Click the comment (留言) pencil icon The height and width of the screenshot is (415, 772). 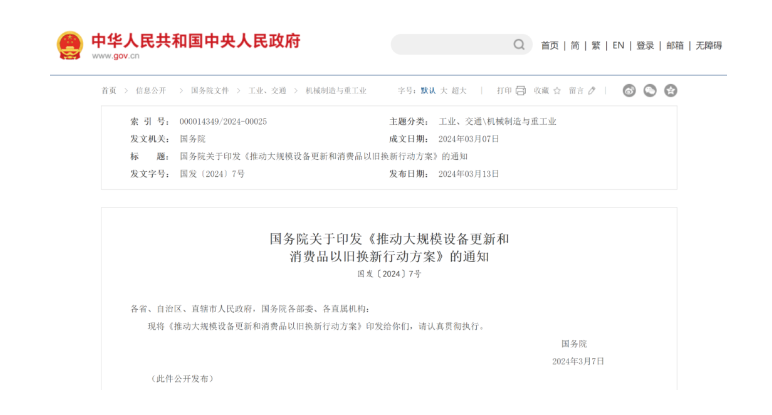coord(592,91)
